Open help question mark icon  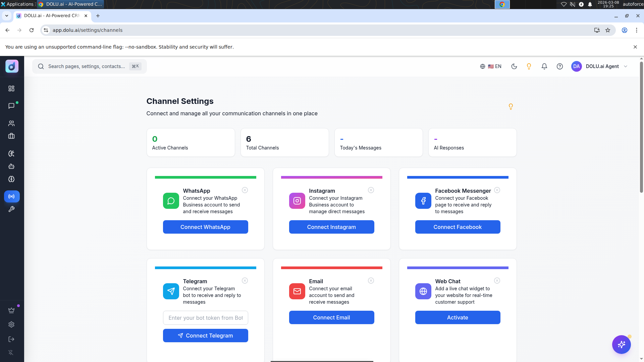(x=560, y=66)
